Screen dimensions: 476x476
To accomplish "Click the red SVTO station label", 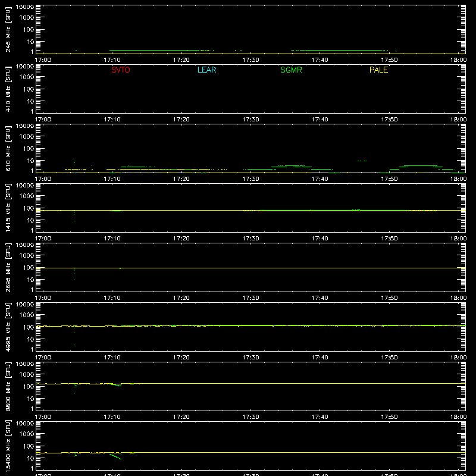I will [121, 70].
